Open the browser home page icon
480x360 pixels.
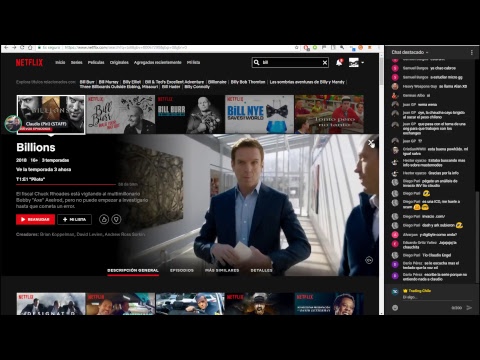[30, 48]
